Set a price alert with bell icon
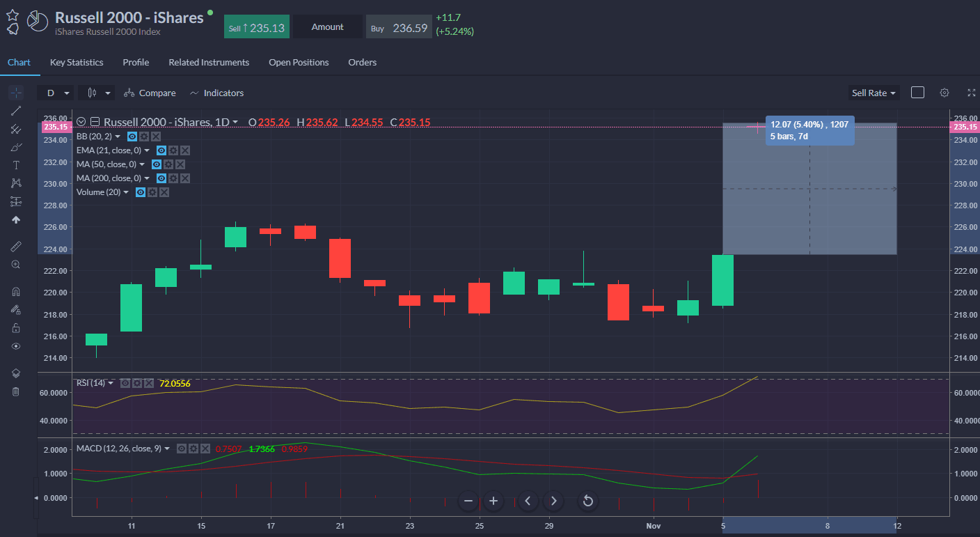 13,29
